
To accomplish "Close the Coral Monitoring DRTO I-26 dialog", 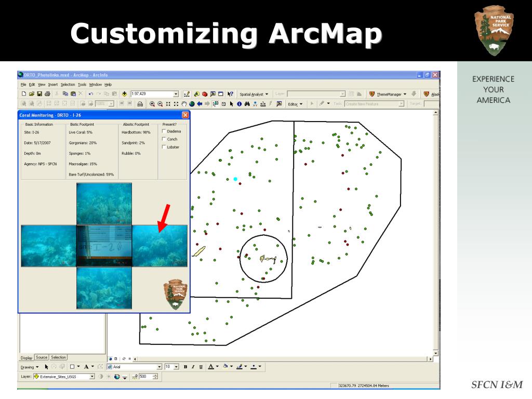I will pyautogui.click(x=185, y=115).
